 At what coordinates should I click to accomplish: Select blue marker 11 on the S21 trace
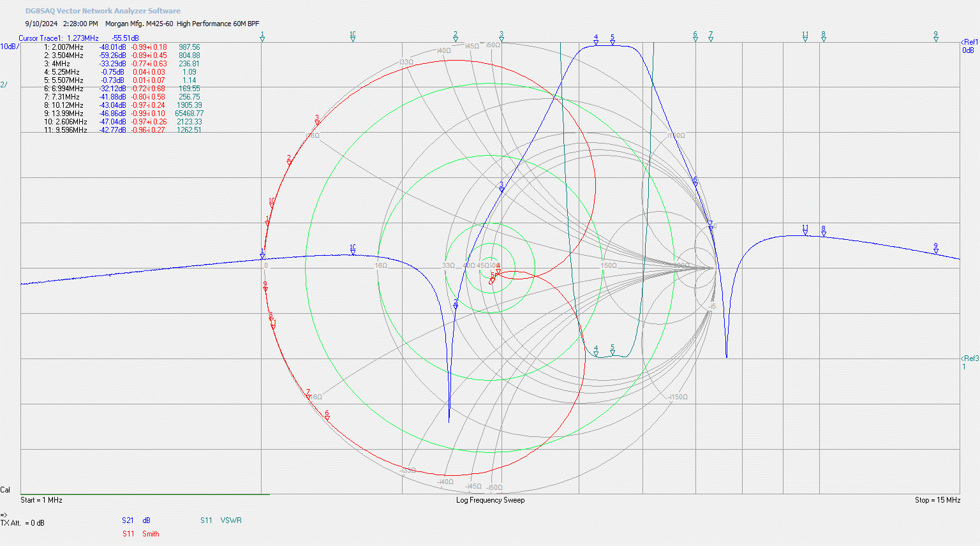[805, 230]
